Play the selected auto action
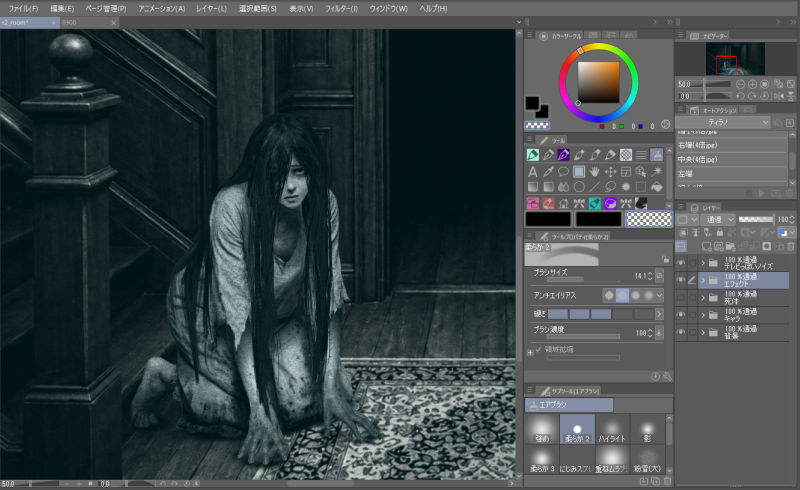800x490 pixels. click(762, 193)
